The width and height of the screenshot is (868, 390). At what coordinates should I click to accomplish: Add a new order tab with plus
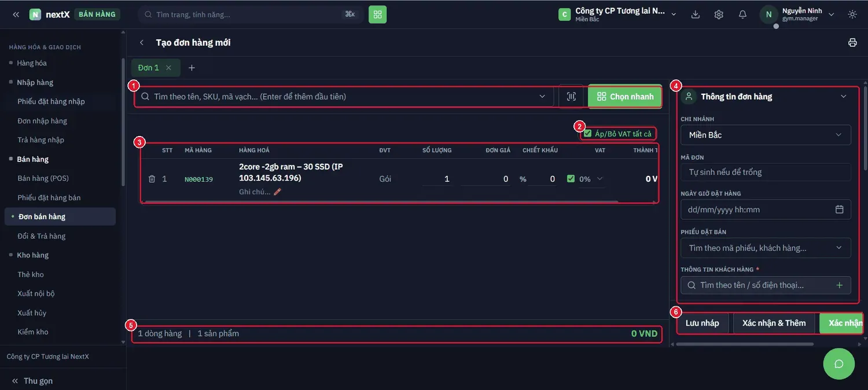192,68
